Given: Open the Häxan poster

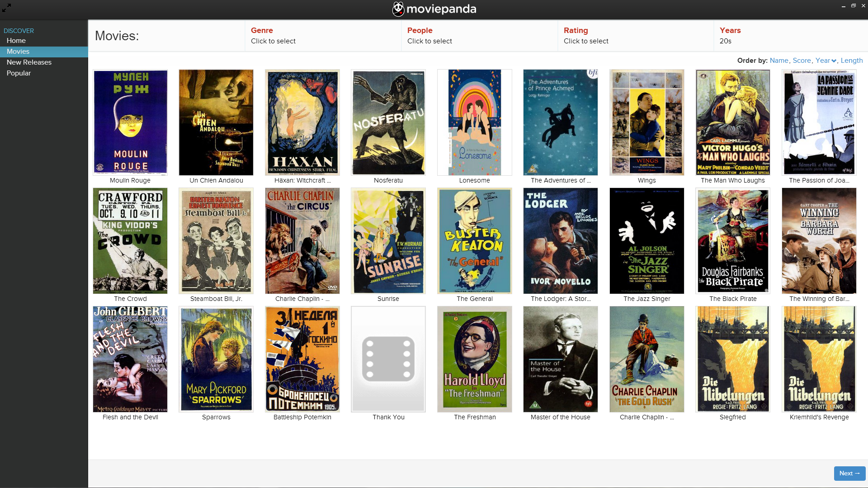Looking at the screenshot, I should click(302, 122).
